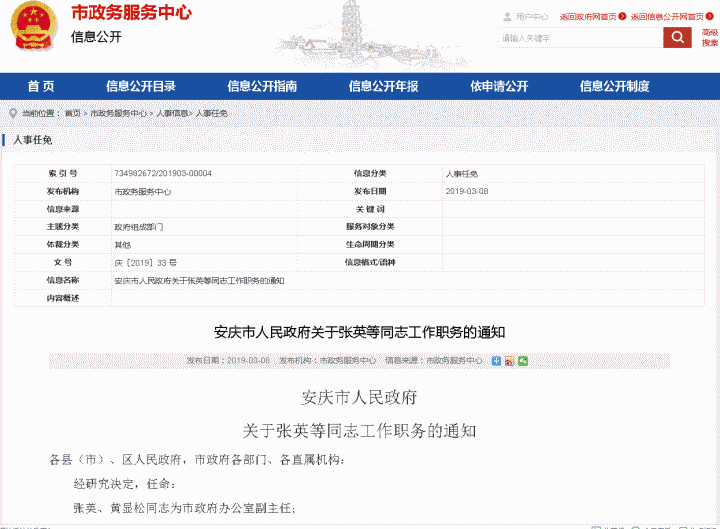
Task: Click the 返回信息公开网首页 link
Action: (667, 17)
